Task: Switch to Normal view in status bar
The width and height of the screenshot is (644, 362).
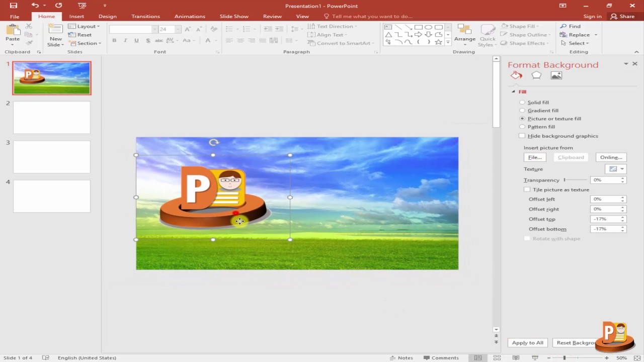Action: pyautogui.click(x=478, y=358)
